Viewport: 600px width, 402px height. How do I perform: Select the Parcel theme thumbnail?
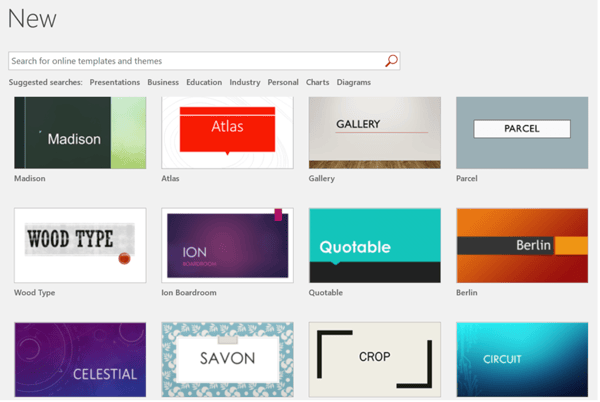click(522, 133)
